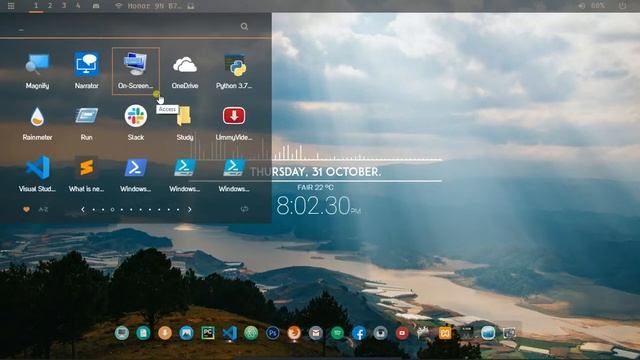Open Wi-Fi network 'Honor 9N' indicator
Viewport: 640px width, 360px height.
coord(149,6)
